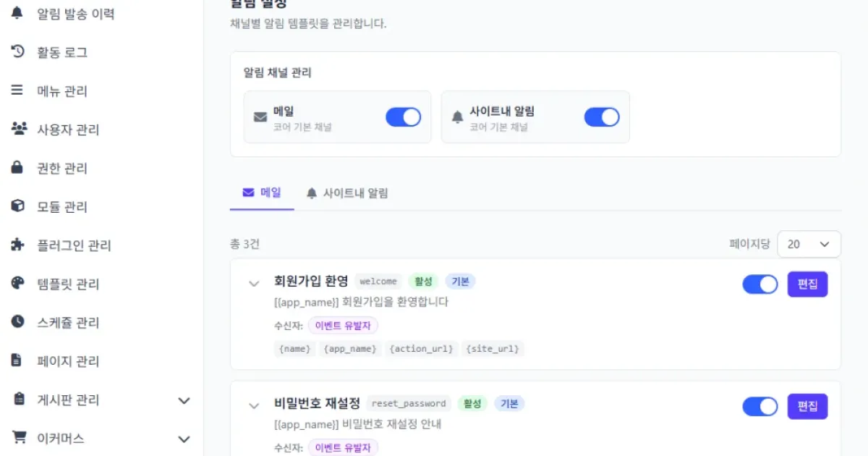Expand the 게시판 관리 submenu
The width and height of the screenshot is (868, 456).
tap(184, 400)
